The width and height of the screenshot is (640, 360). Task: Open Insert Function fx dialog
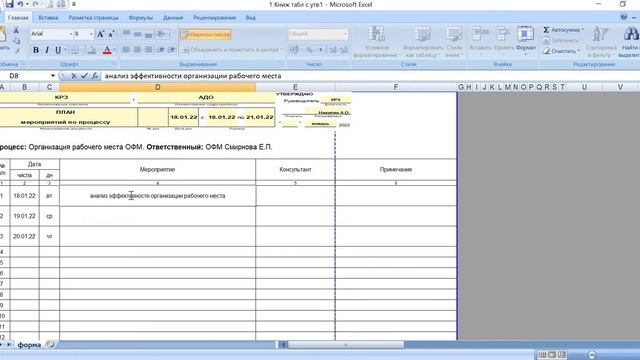tap(95, 76)
